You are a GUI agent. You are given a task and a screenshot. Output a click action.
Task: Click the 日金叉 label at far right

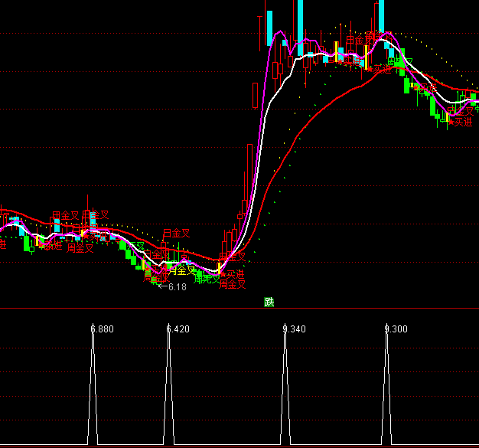pyautogui.click(x=461, y=110)
